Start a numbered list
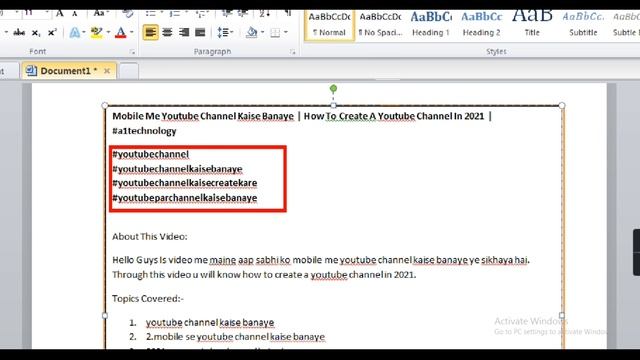The width and height of the screenshot is (640, 360). (x=175, y=14)
